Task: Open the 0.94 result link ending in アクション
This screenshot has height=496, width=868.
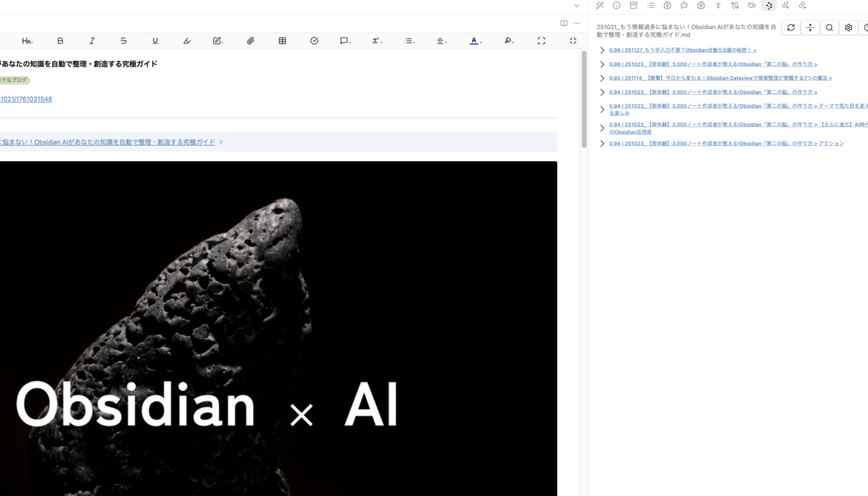Action: click(726, 144)
